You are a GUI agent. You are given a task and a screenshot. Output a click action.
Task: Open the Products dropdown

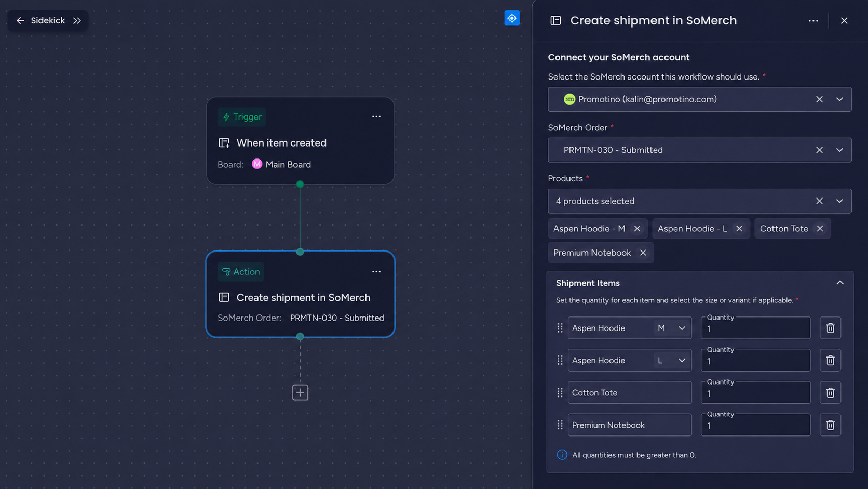(x=839, y=201)
